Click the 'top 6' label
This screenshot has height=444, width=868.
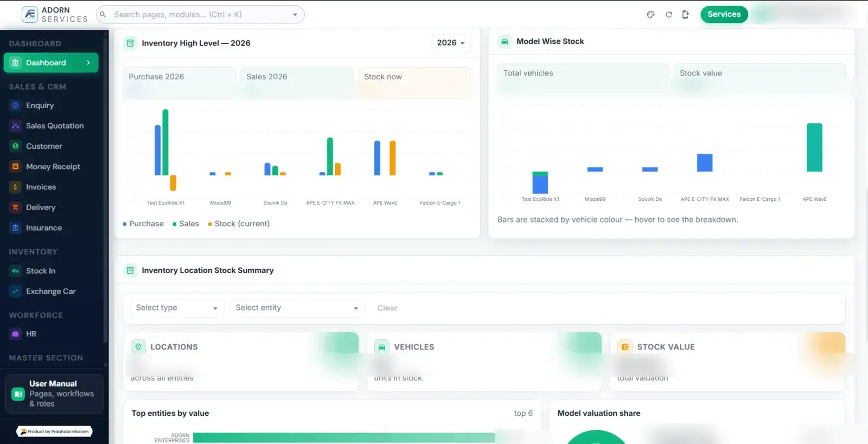524,414
